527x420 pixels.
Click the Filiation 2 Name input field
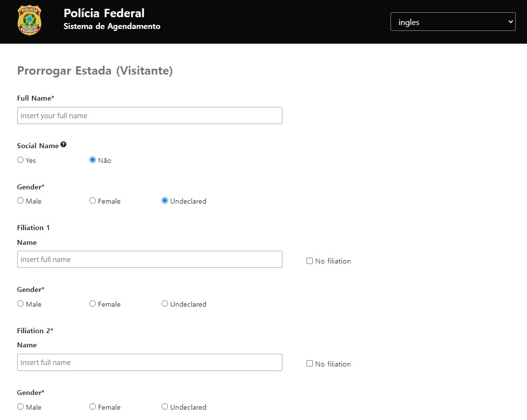coord(150,362)
